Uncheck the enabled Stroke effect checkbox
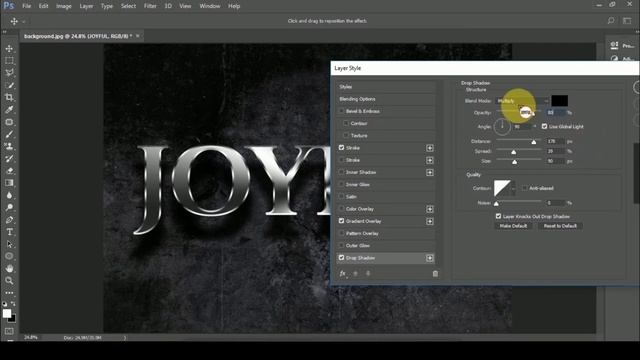The image size is (640, 360). pos(342,148)
